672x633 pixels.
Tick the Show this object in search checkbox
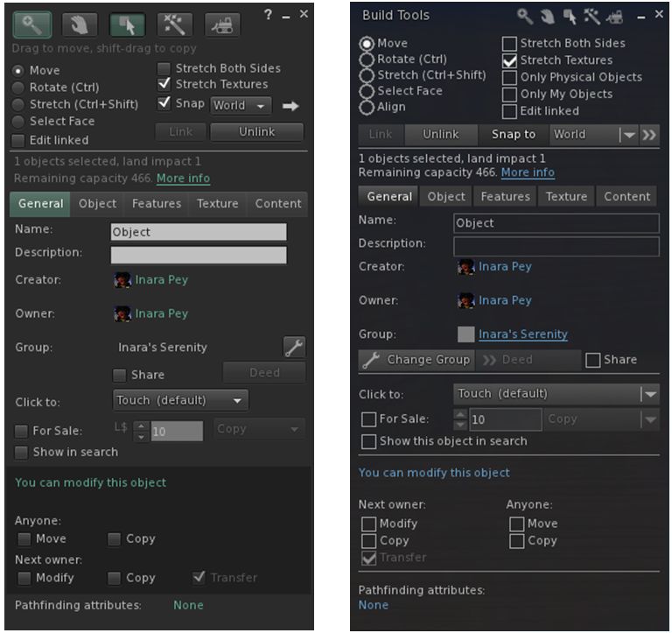(368, 441)
